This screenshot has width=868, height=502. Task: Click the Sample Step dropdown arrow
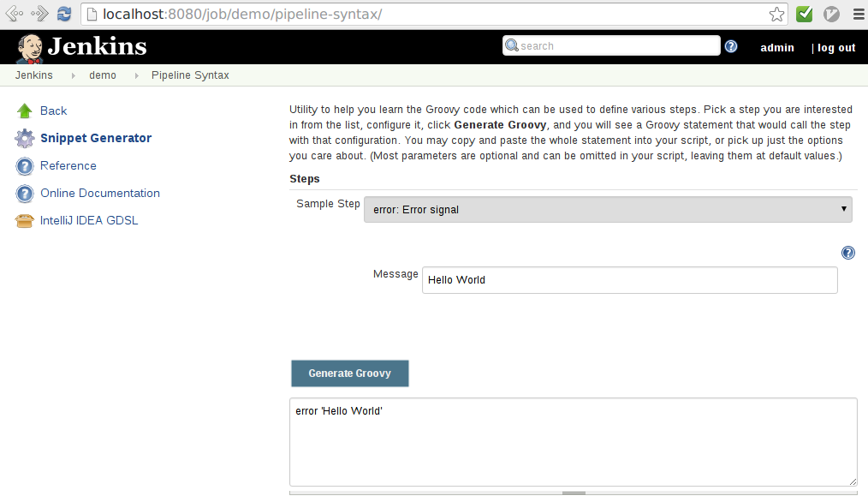(843, 209)
